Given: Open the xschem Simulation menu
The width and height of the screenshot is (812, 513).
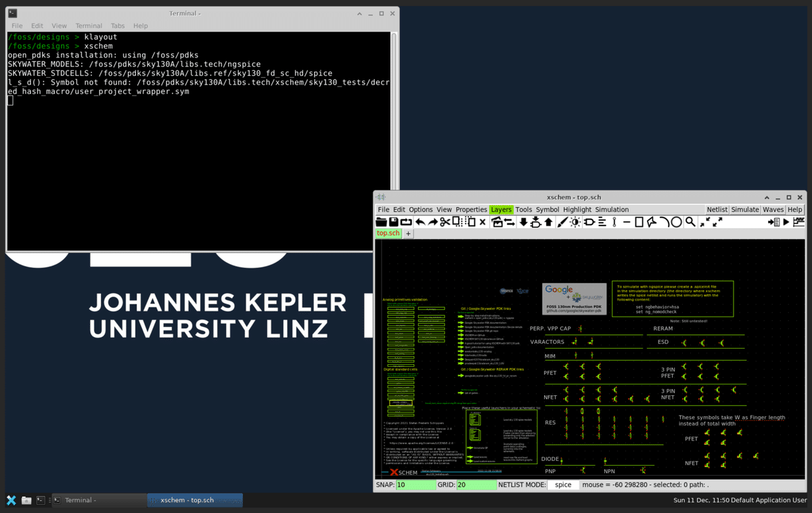Looking at the screenshot, I should 612,210.
